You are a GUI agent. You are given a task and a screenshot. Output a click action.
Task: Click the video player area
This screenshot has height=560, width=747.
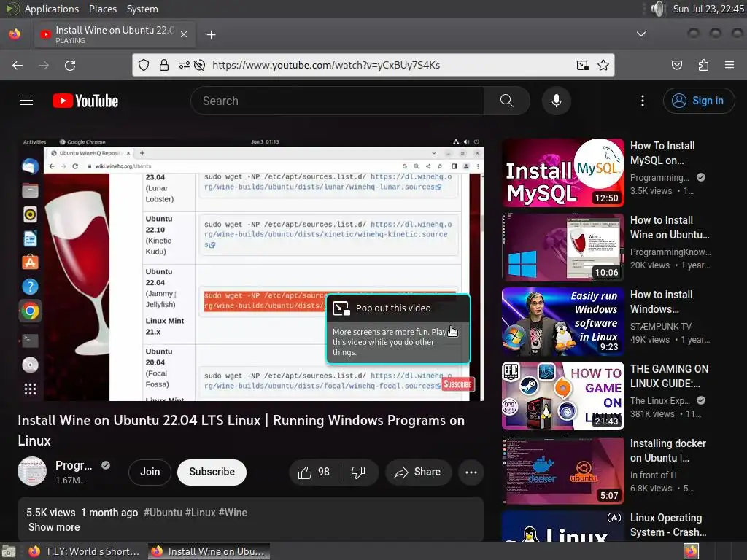click(251, 270)
